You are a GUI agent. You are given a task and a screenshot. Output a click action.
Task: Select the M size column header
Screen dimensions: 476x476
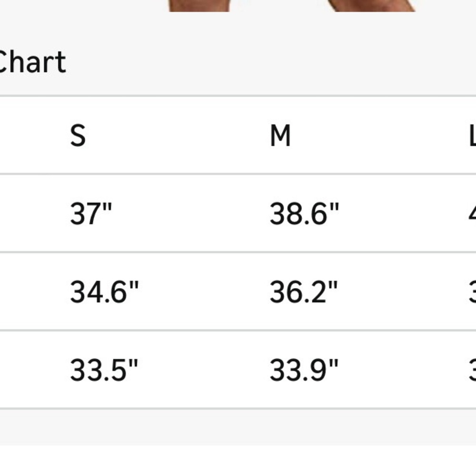coord(280,136)
